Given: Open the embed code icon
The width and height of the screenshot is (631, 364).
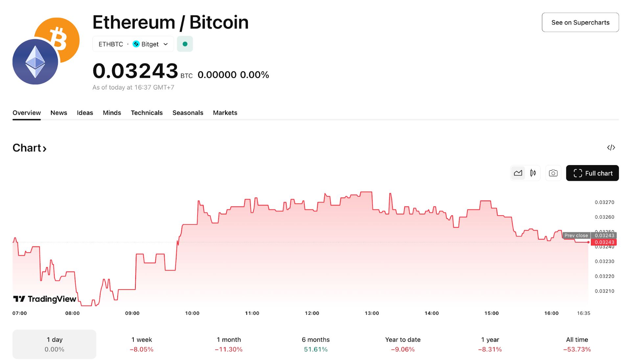Looking at the screenshot, I should tap(611, 148).
